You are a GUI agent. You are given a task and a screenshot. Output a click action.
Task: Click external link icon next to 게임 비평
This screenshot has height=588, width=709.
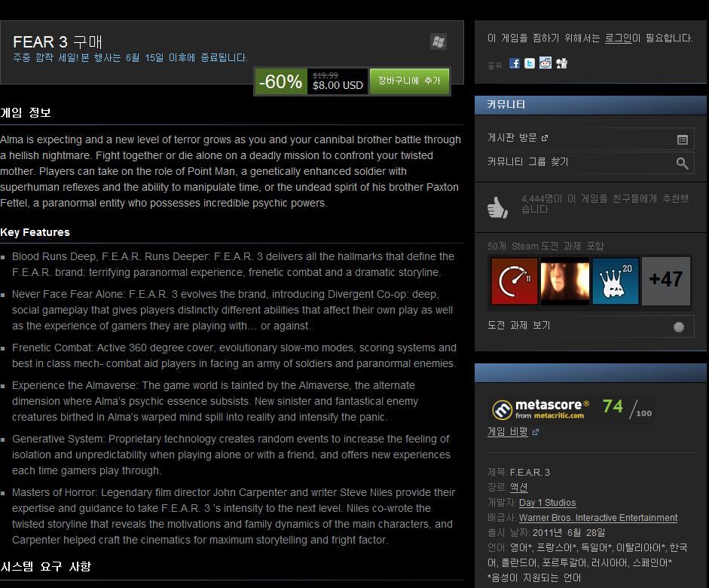click(536, 433)
